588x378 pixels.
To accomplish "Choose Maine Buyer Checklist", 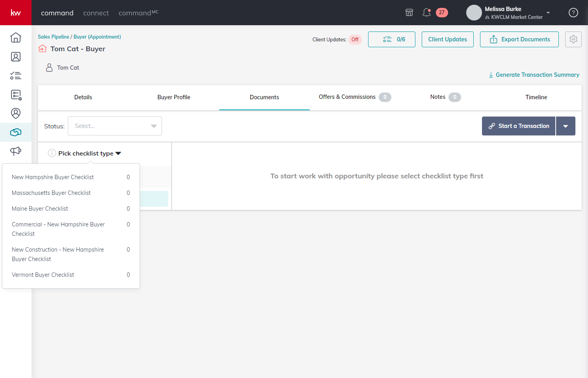I will coord(71,209).
